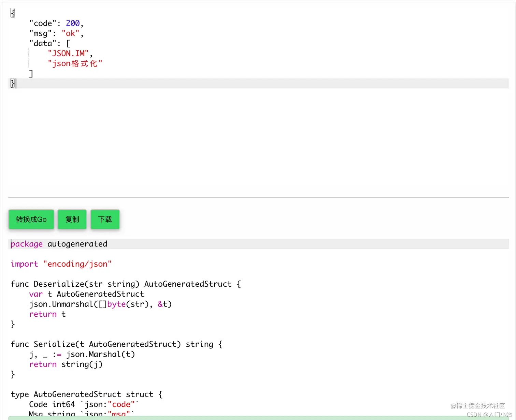The height and width of the screenshot is (420, 516).
Task: Click the 转换成Go conversion button
Action: click(x=31, y=219)
